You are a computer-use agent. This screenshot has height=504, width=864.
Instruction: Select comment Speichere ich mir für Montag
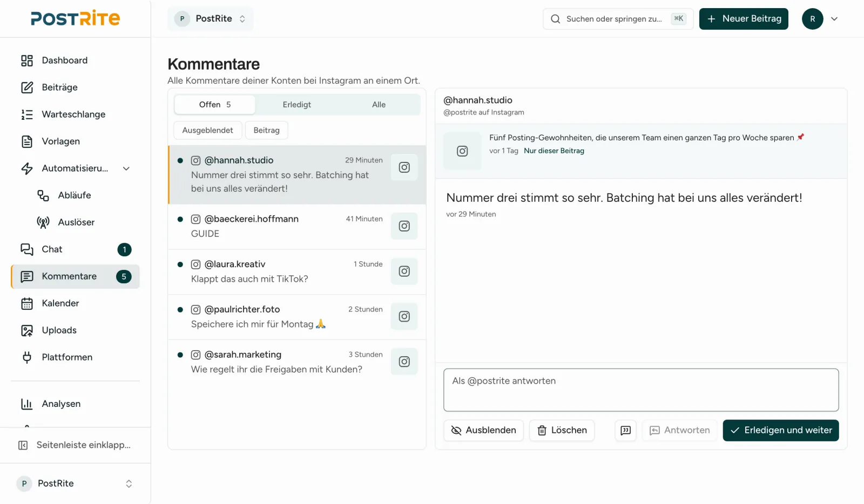pyautogui.click(x=297, y=317)
